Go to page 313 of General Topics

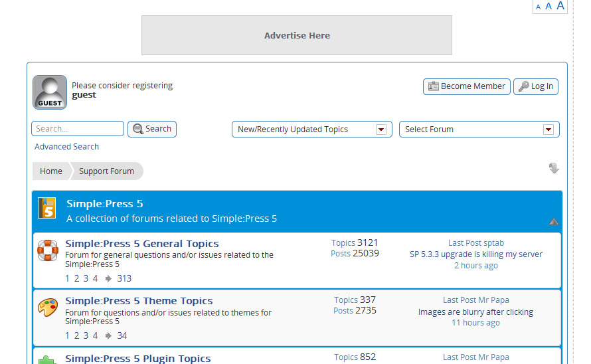point(124,279)
